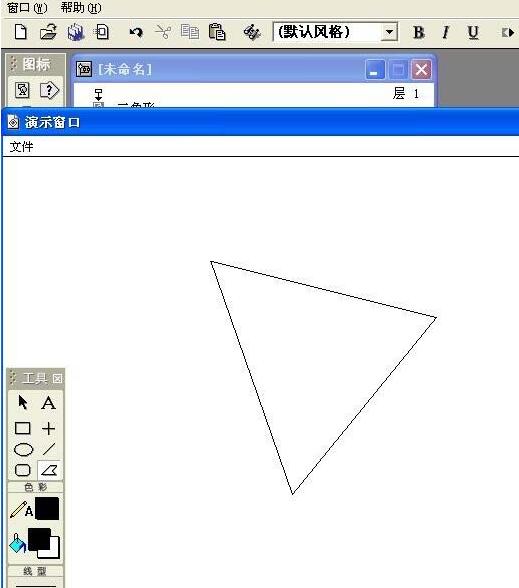
Task: Select the polygon drawing tool
Action: coord(50,470)
